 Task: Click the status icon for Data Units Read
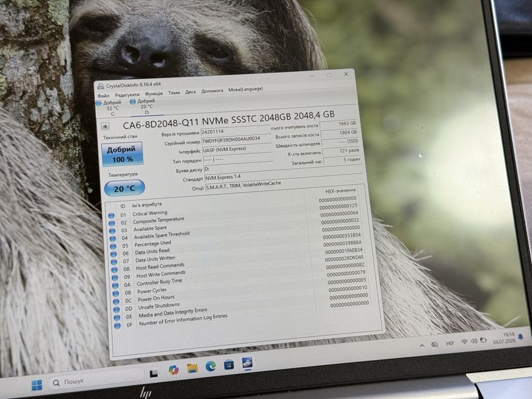114,254
